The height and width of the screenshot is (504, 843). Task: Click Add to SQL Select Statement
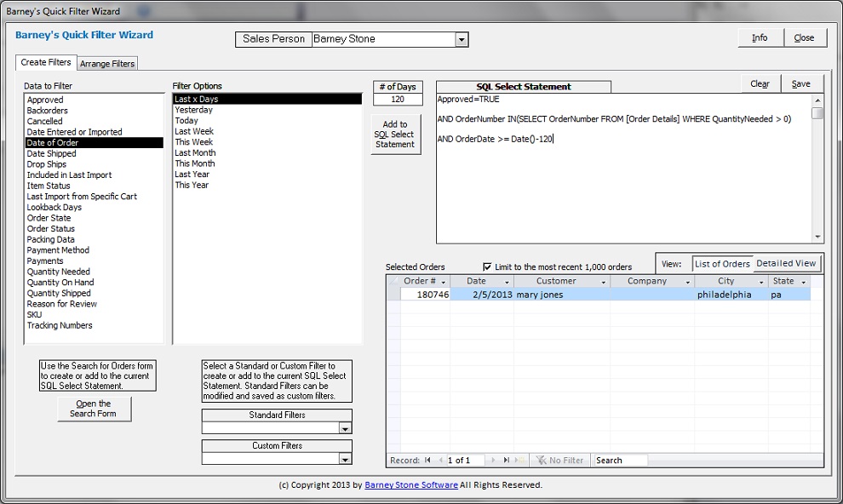395,134
